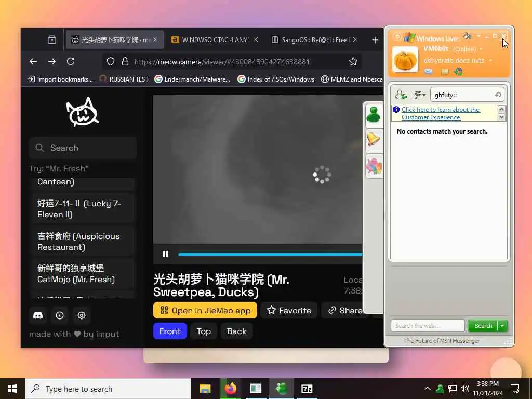Open the MEMZ and Noesca bookmark
The image size is (532, 399).
[352, 79]
